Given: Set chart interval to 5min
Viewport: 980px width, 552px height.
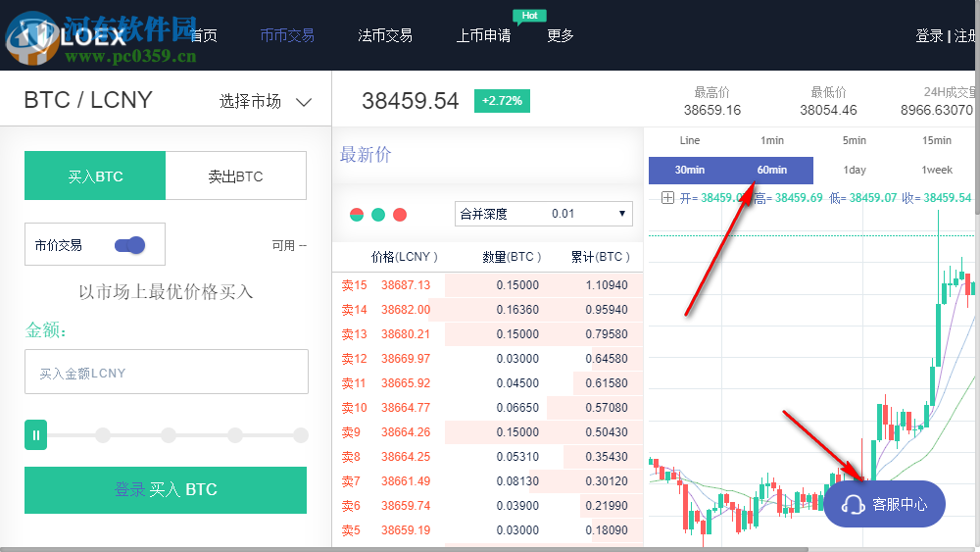Looking at the screenshot, I should [855, 140].
